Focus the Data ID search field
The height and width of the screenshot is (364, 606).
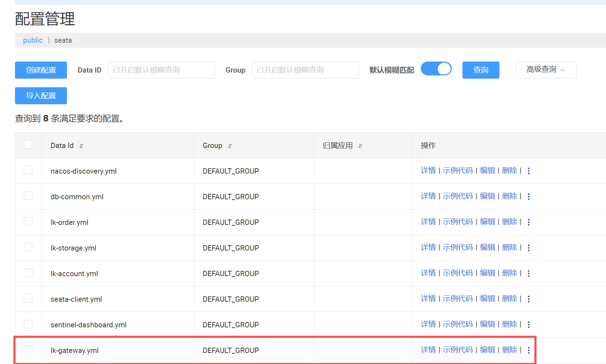click(161, 70)
